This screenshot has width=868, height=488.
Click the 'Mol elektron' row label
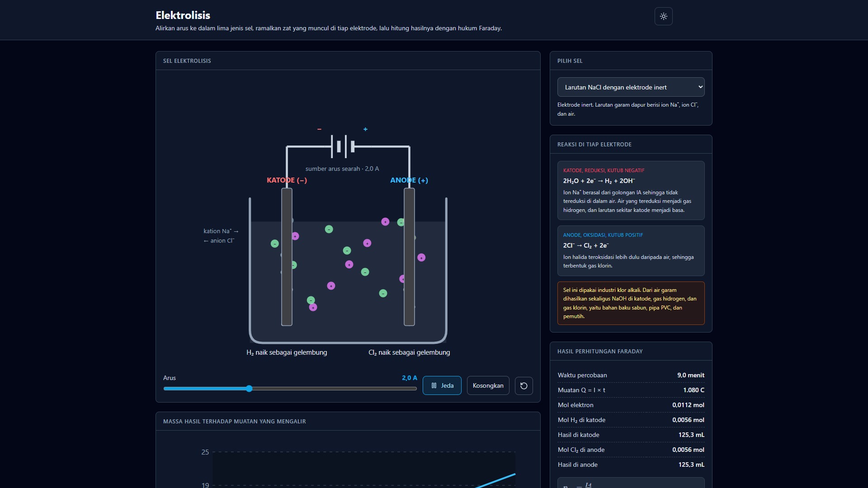point(576,405)
